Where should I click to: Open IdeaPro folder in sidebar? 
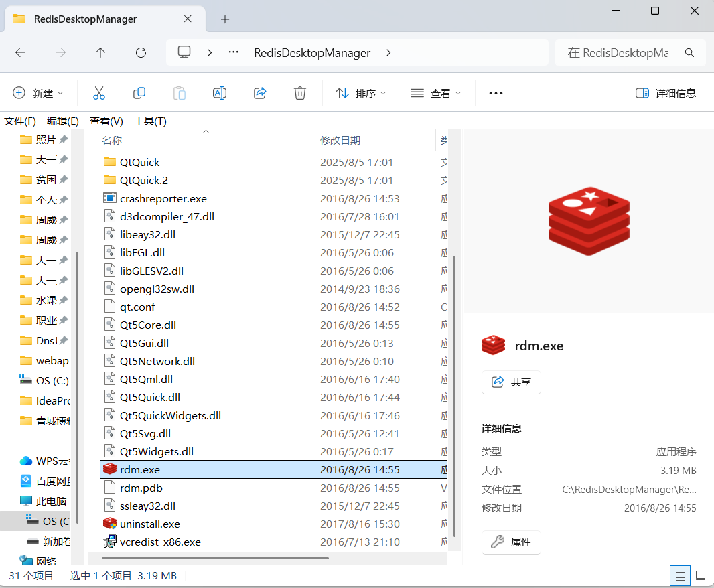tap(45, 400)
